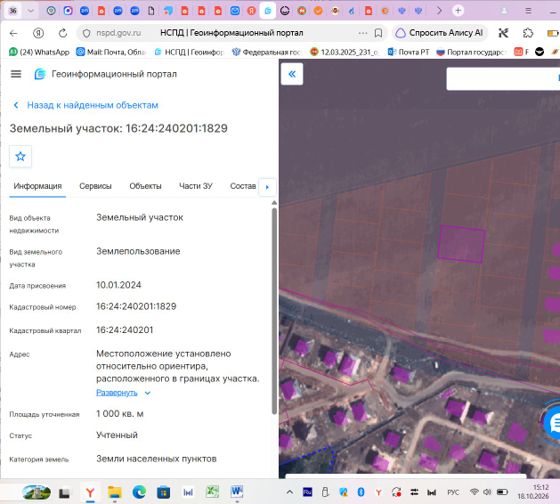Open Yandex home with Я button
This screenshot has width=560, height=504.
(38, 33)
